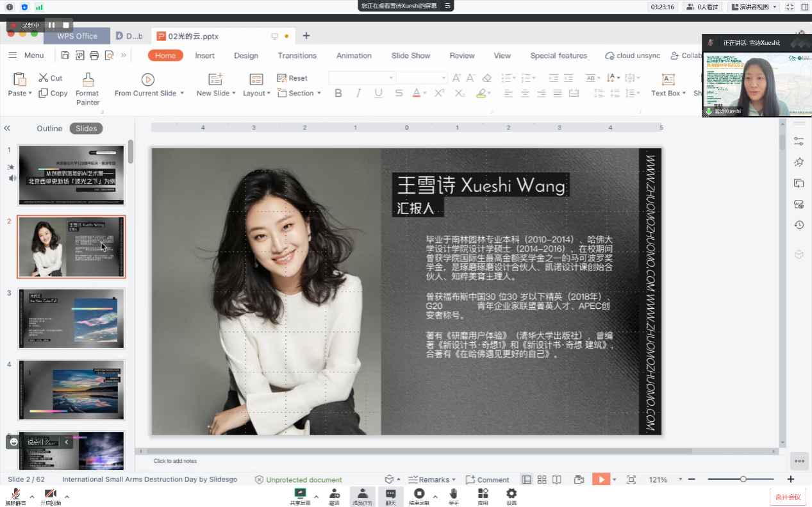Click the Underline formatting icon

tap(378, 94)
